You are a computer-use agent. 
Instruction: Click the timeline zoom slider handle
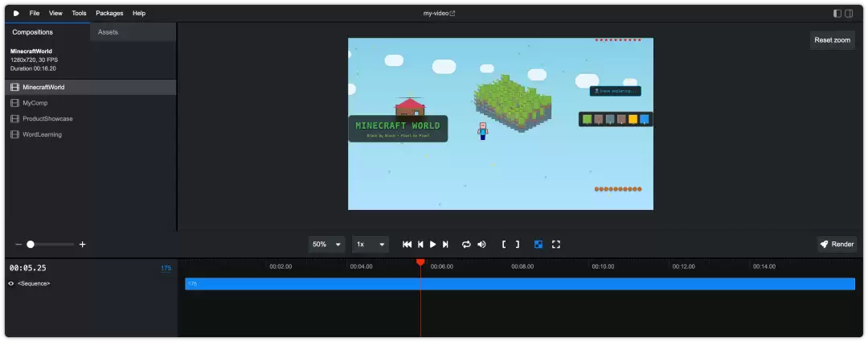(31, 245)
